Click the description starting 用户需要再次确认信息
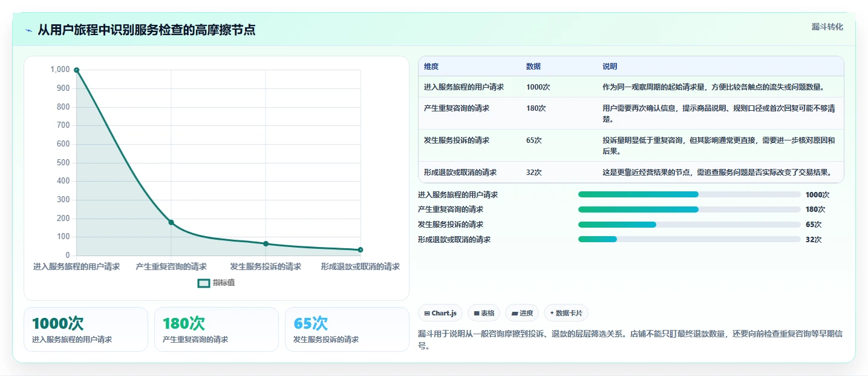868x376 pixels. [719, 114]
